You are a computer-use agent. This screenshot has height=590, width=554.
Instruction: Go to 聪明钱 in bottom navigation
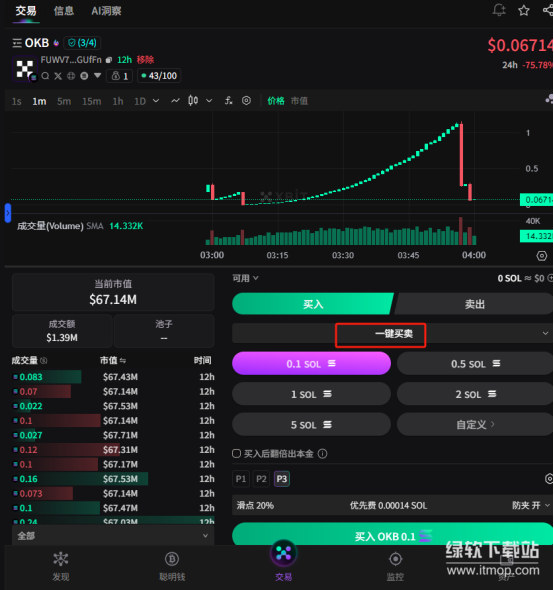click(172, 566)
